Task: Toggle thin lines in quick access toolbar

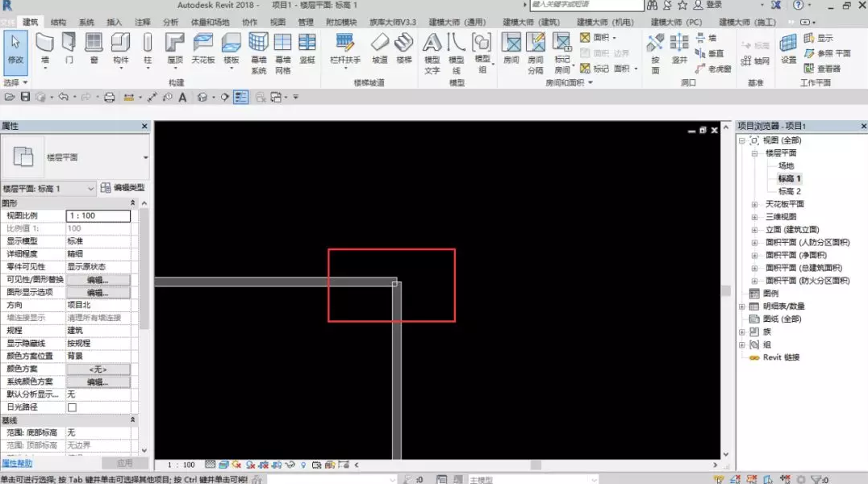Action: tap(240, 98)
